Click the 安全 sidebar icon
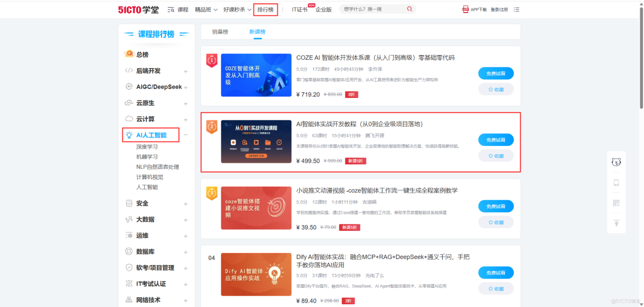This screenshot has width=644, height=307. click(x=129, y=204)
